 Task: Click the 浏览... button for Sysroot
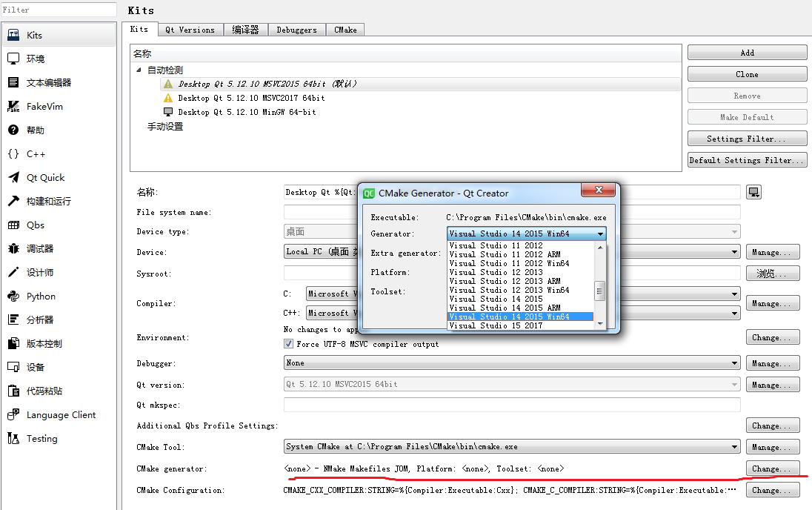pos(773,273)
